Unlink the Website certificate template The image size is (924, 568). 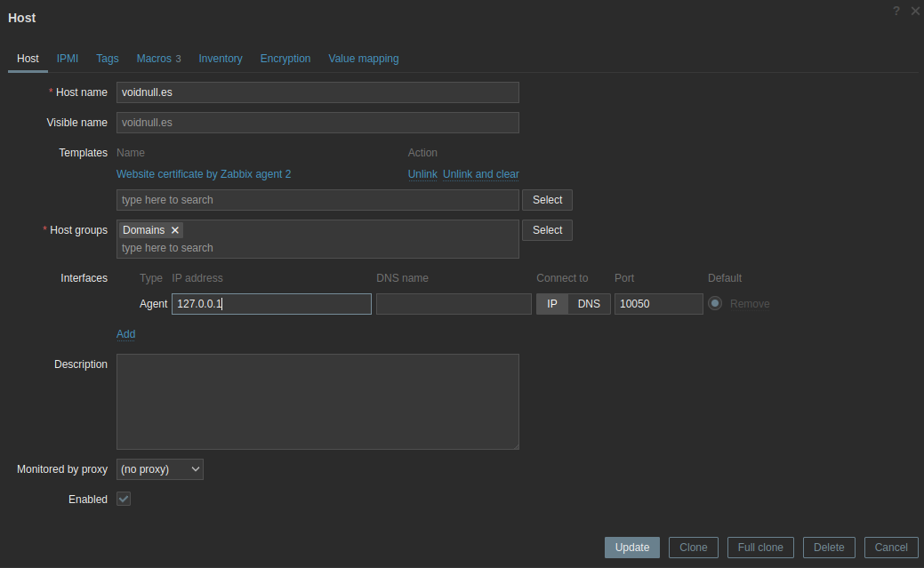coord(422,174)
